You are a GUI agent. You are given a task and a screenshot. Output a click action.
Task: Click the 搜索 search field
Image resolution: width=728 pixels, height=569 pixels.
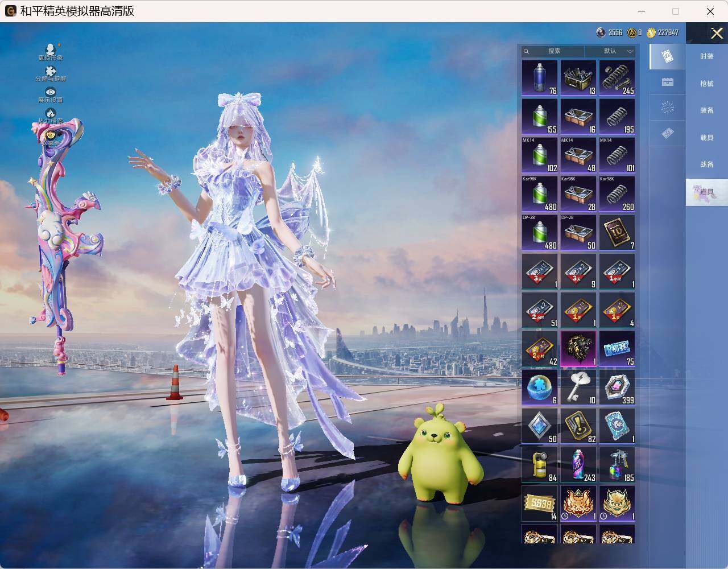tap(553, 51)
